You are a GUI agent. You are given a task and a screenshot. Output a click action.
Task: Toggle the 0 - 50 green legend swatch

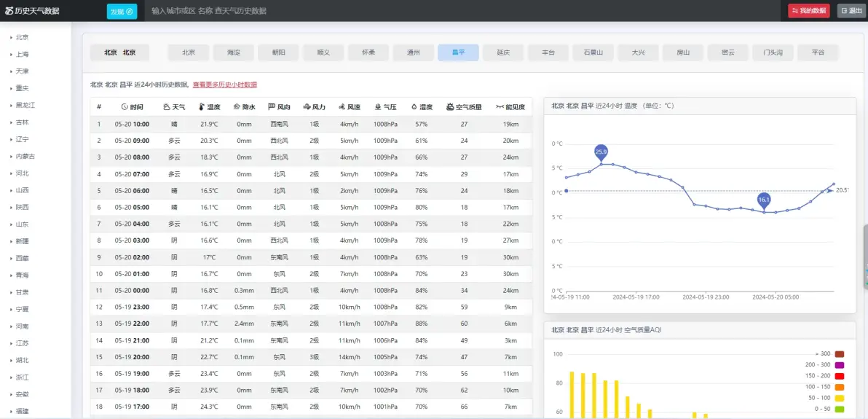click(x=840, y=409)
